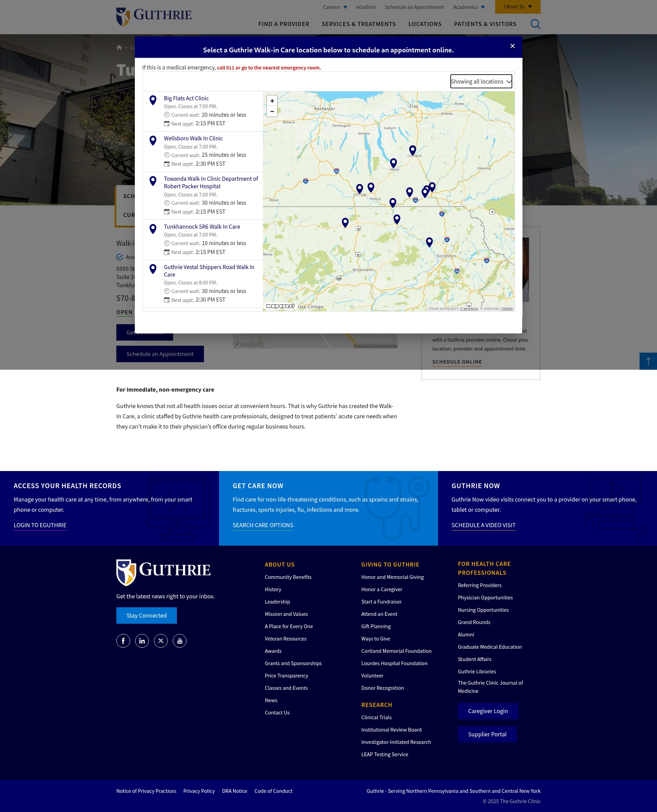The width and height of the screenshot is (657, 812).
Task: Click the Stay Connected button
Action: [x=146, y=616]
